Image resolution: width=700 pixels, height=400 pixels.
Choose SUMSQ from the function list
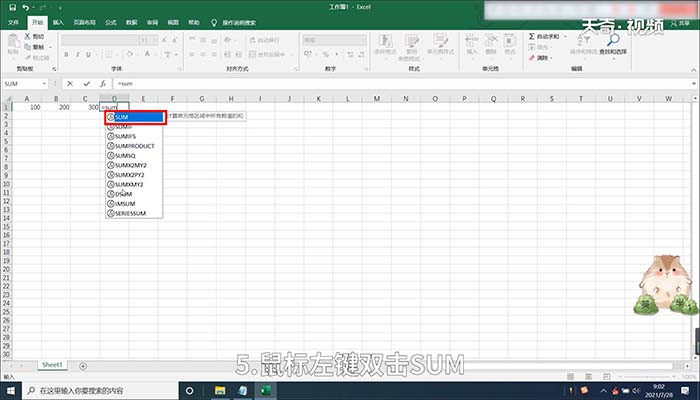tap(134, 156)
